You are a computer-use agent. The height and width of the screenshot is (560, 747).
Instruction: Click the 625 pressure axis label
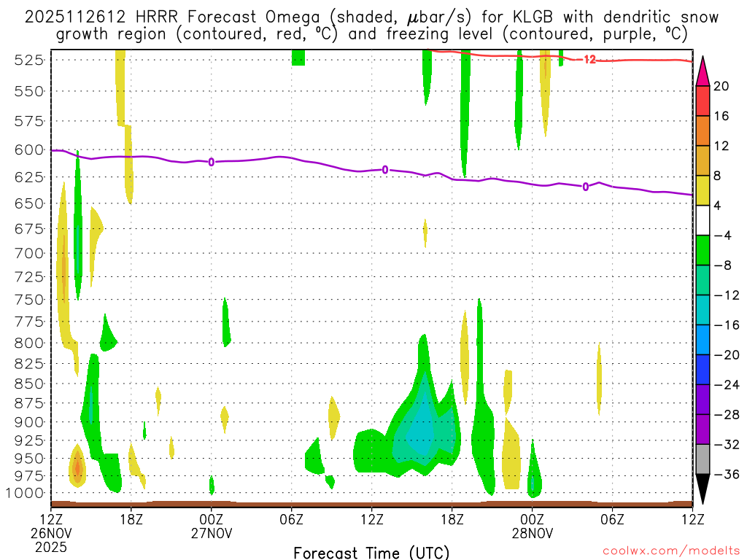[29, 178]
